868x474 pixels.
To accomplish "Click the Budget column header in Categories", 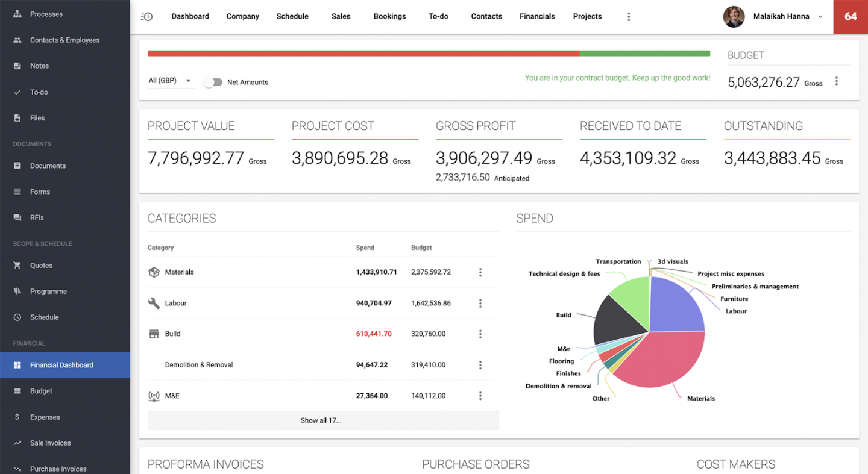I will point(421,248).
